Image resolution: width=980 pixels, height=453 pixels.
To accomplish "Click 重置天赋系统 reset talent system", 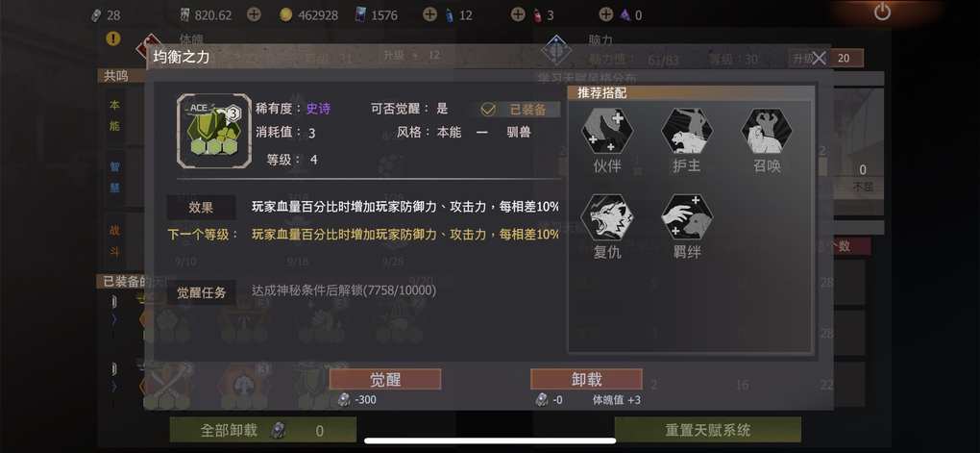I will pos(708,431).
